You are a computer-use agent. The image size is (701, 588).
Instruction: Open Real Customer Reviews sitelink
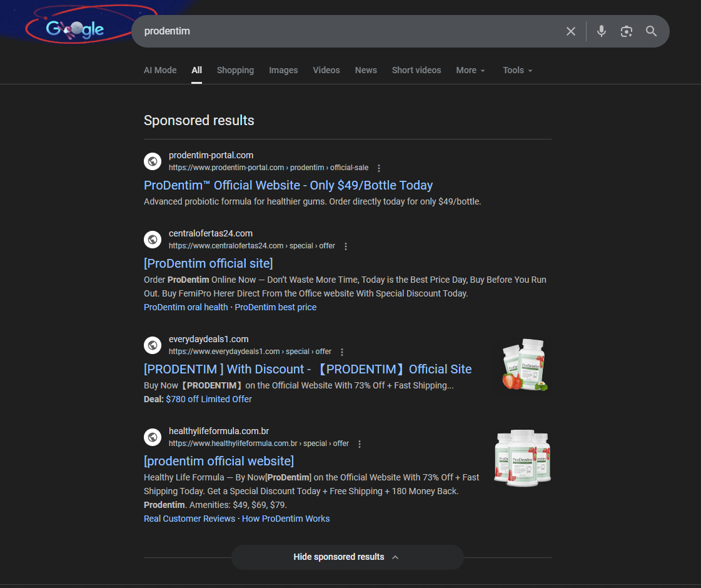tap(189, 518)
